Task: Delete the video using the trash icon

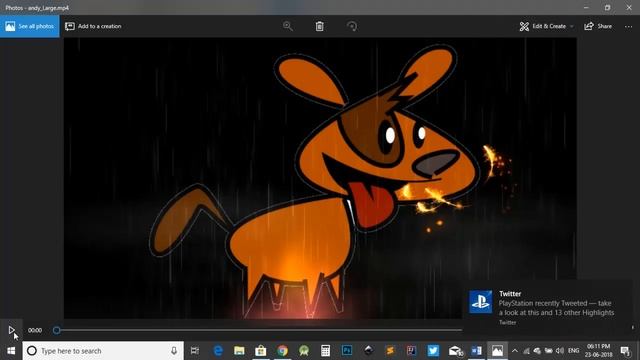Action: pyautogui.click(x=320, y=26)
